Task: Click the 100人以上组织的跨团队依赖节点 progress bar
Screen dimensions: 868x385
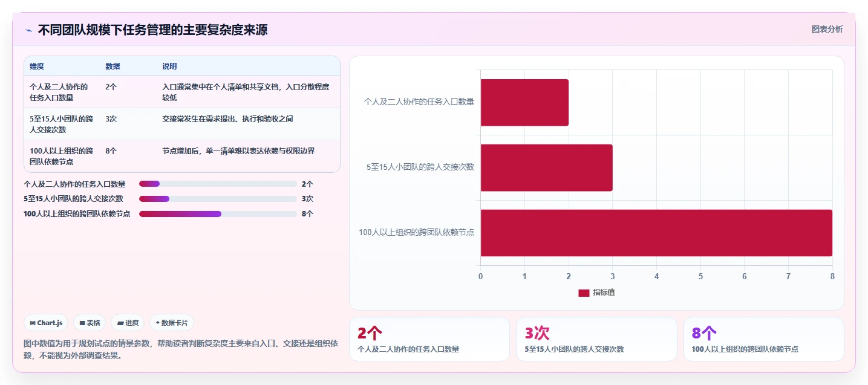Action: click(218, 214)
